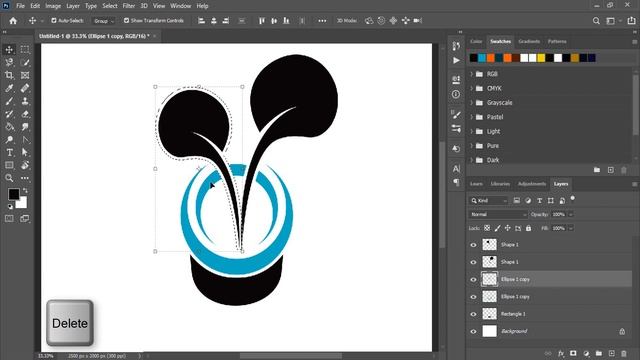Select the Brush tool
Viewport: 640px width, 360px height.
(9, 101)
